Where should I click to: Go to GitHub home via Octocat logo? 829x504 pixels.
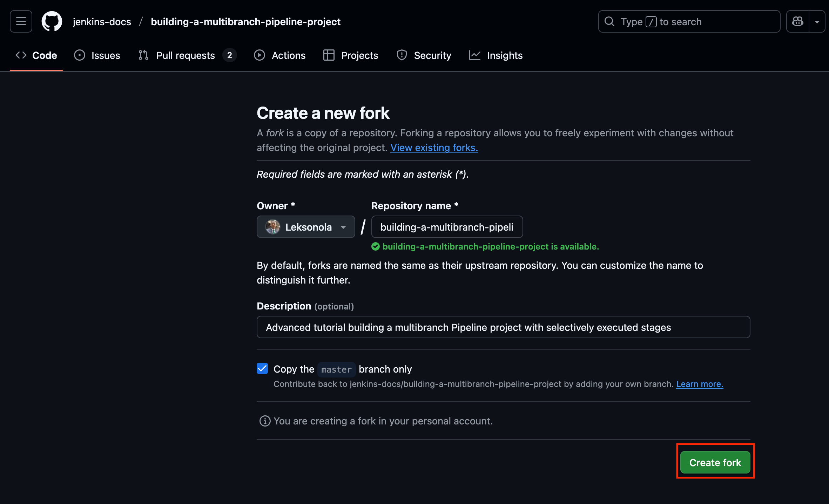[x=52, y=21]
